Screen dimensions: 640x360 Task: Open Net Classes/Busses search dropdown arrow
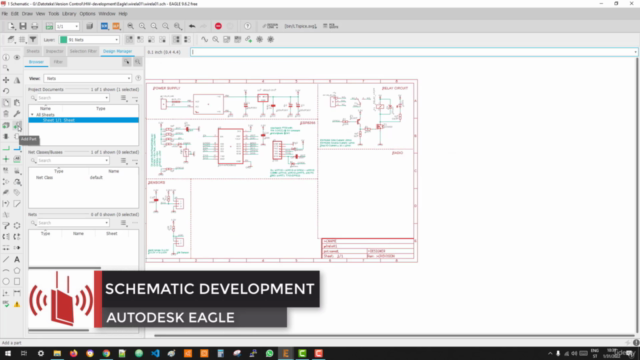pyautogui.click(x=107, y=160)
